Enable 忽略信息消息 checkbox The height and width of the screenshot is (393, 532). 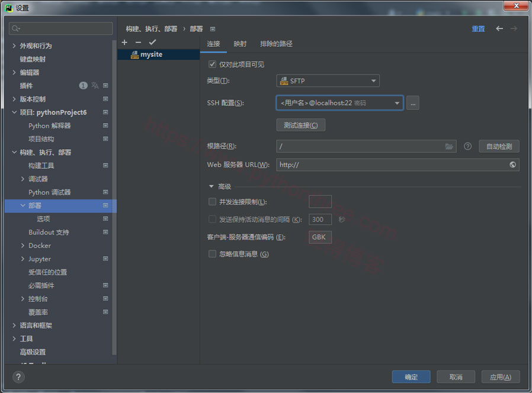[x=212, y=254]
